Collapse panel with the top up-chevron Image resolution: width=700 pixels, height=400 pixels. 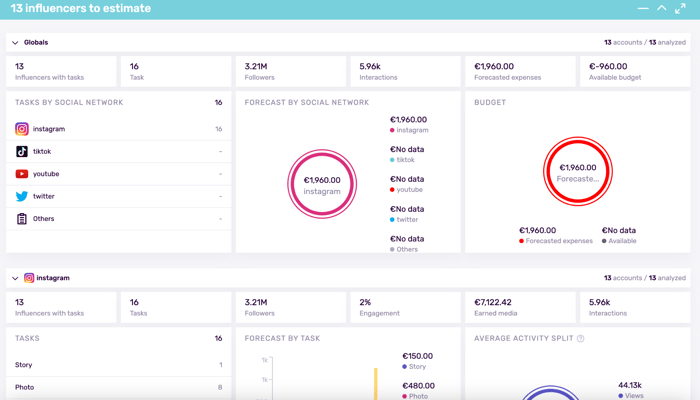pos(661,8)
